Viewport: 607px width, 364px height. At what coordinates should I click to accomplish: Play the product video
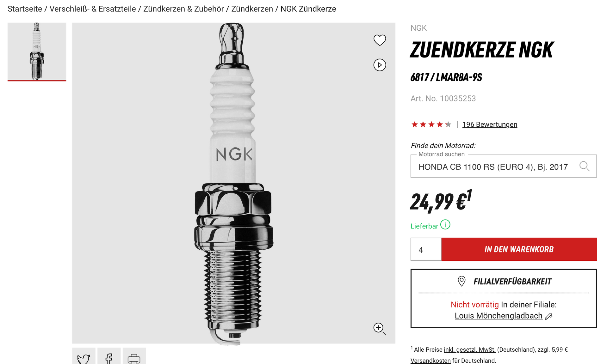[x=380, y=65]
